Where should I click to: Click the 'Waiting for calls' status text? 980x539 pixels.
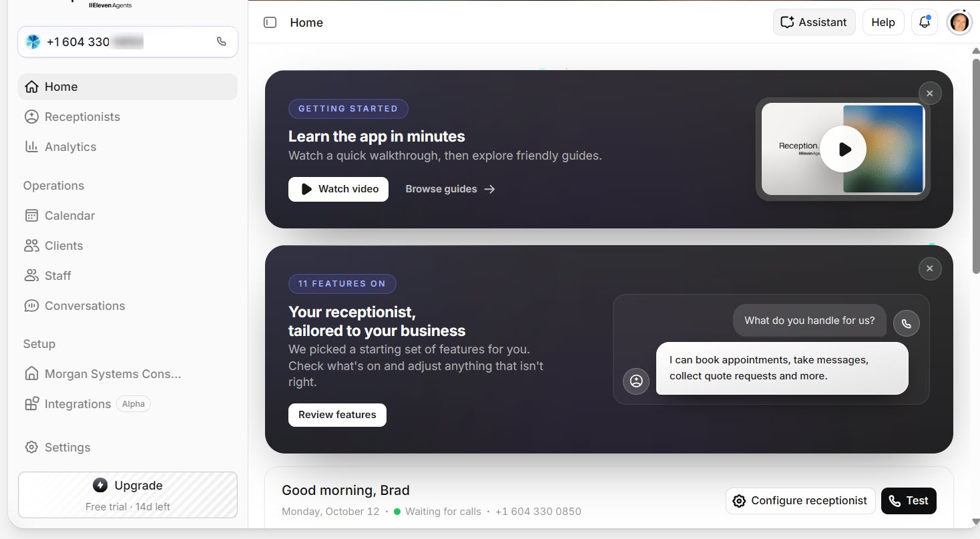pos(443,512)
